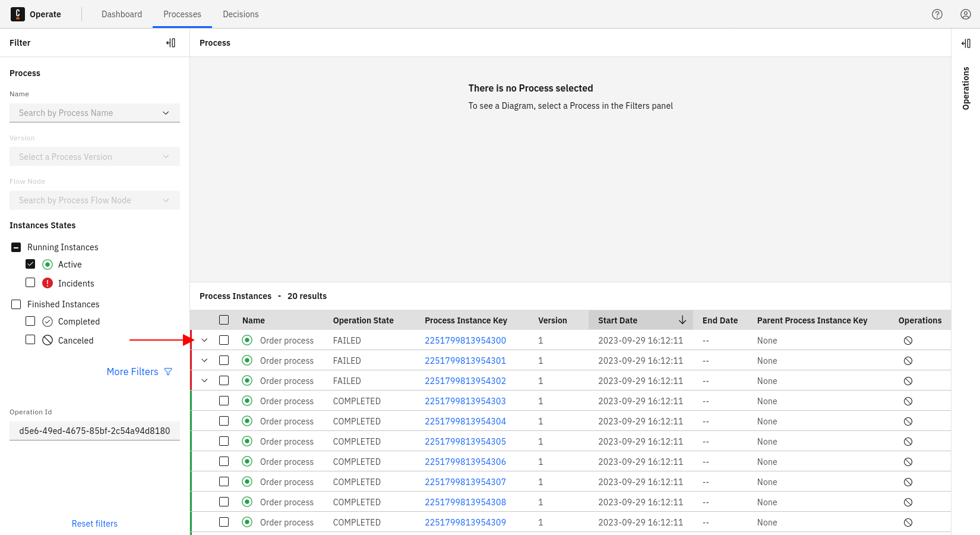
Task: Select row for instance 2251799813954304
Action: (x=224, y=421)
